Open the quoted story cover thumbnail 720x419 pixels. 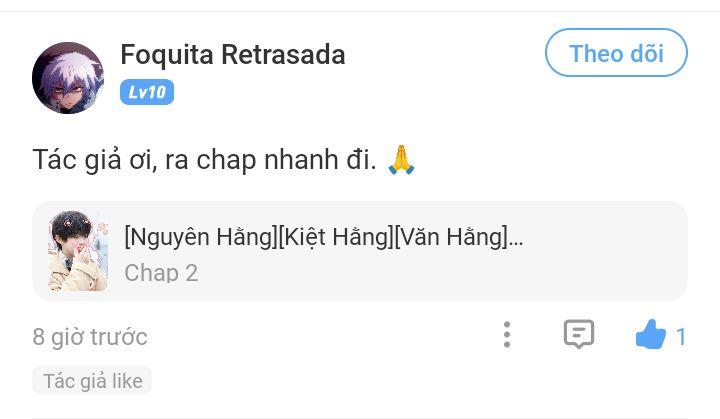point(78,251)
